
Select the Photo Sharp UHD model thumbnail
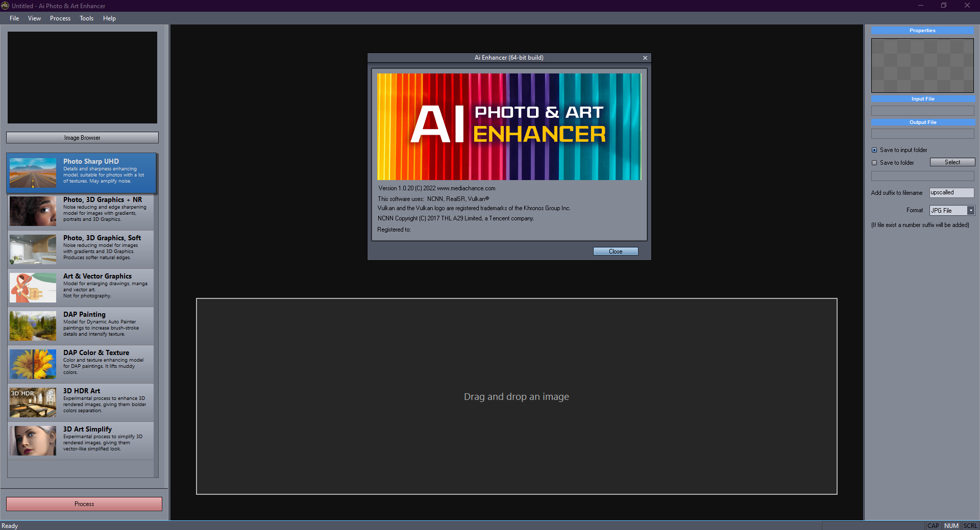[33, 172]
